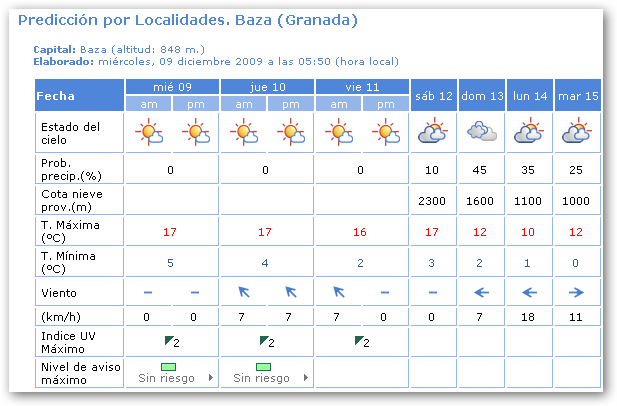
Task: Click the Sunday 13 snow level 1600 cell
Action: coord(480,200)
